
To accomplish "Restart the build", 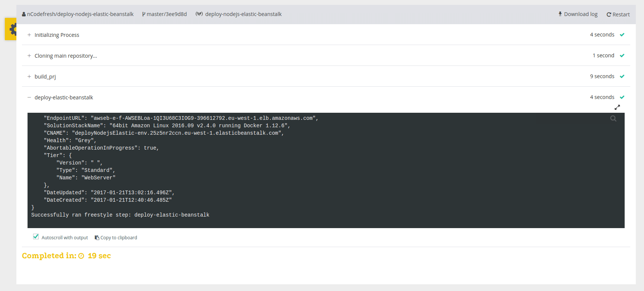I will click(x=618, y=15).
